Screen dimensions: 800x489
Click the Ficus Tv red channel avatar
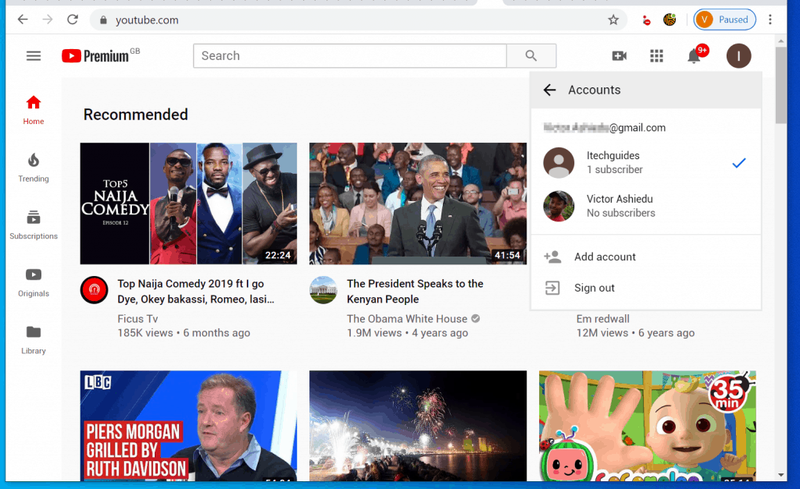tap(94, 290)
